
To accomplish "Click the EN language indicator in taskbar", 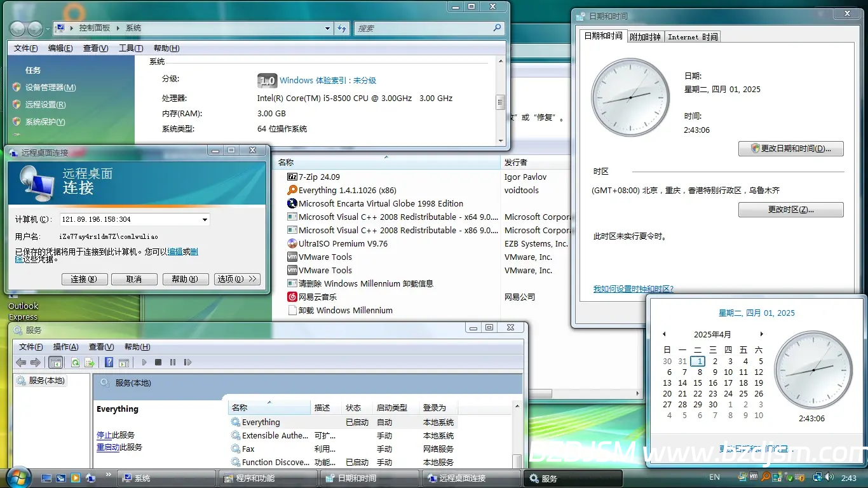I will point(714,477).
